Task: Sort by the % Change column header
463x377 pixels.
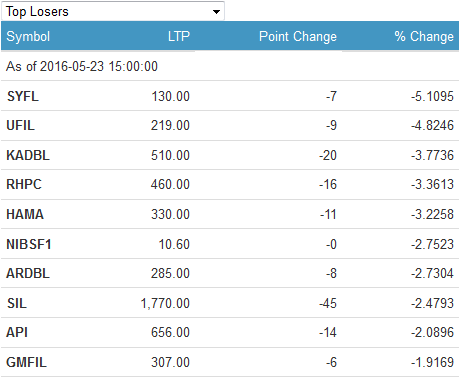Action: pos(424,36)
